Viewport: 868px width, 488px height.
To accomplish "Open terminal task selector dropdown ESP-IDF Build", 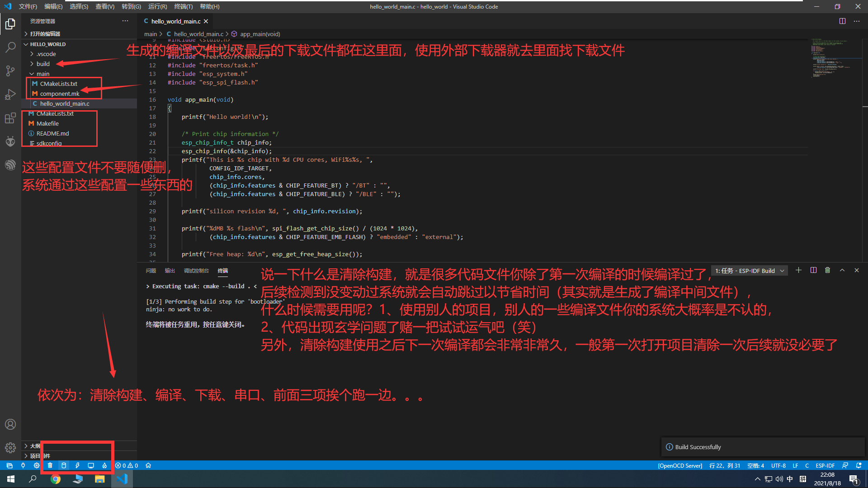I will click(x=749, y=271).
